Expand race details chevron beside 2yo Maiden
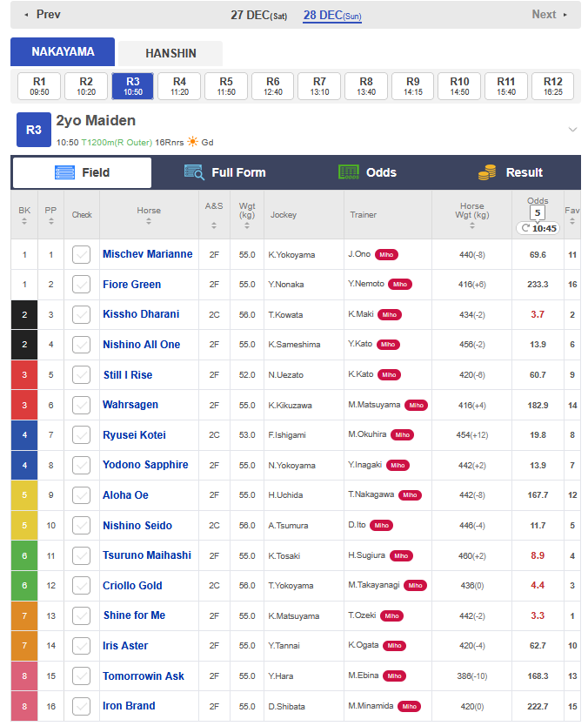Screen dimensions: 588x726 [x=572, y=130]
